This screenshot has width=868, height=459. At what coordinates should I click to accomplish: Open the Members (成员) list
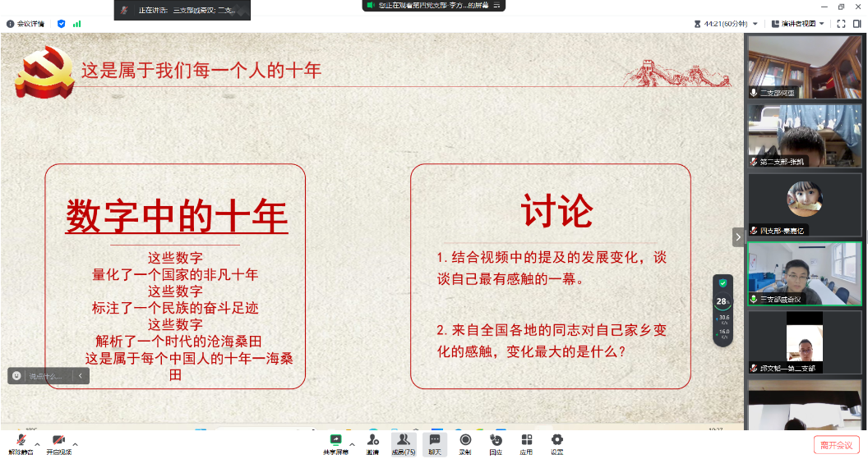click(x=403, y=443)
